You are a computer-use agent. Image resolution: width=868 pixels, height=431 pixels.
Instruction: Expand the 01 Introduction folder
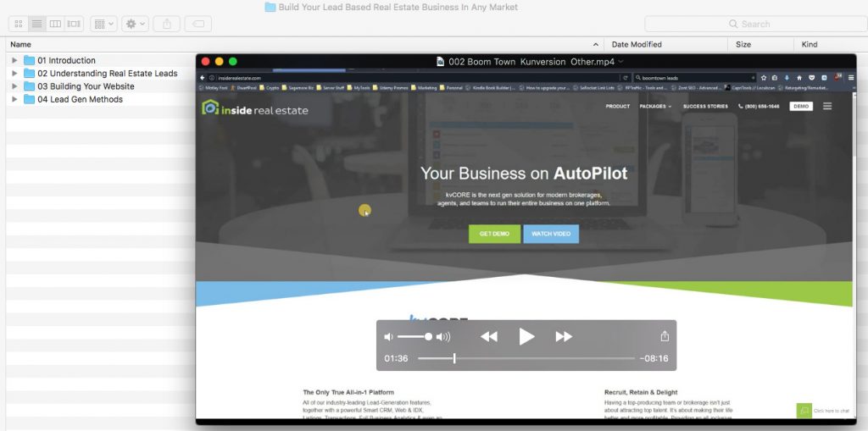pos(15,60)
